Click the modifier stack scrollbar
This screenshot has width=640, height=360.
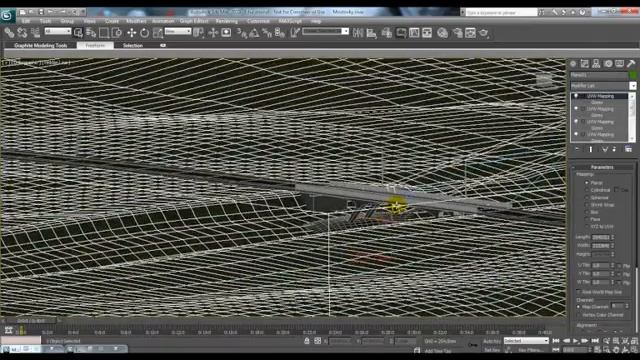pyautogui.click(x=632, y=117)
